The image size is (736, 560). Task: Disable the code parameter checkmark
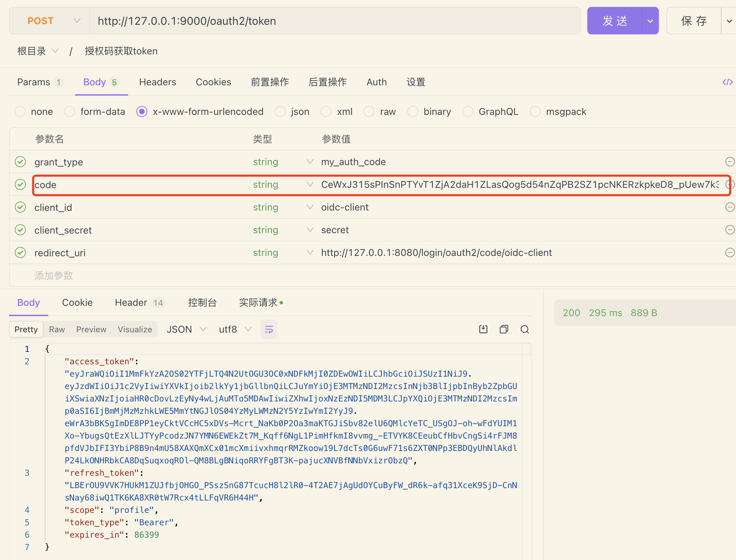(x=20, y=184)
